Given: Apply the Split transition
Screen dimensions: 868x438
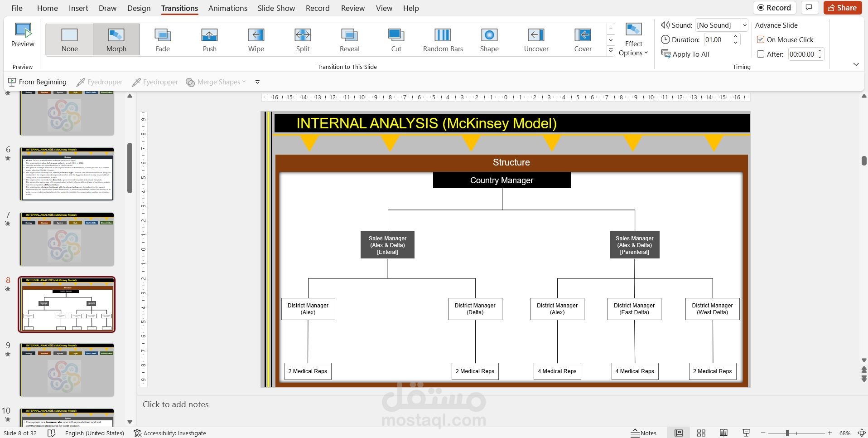Looking at the screenshot, I should coord(303,40).
